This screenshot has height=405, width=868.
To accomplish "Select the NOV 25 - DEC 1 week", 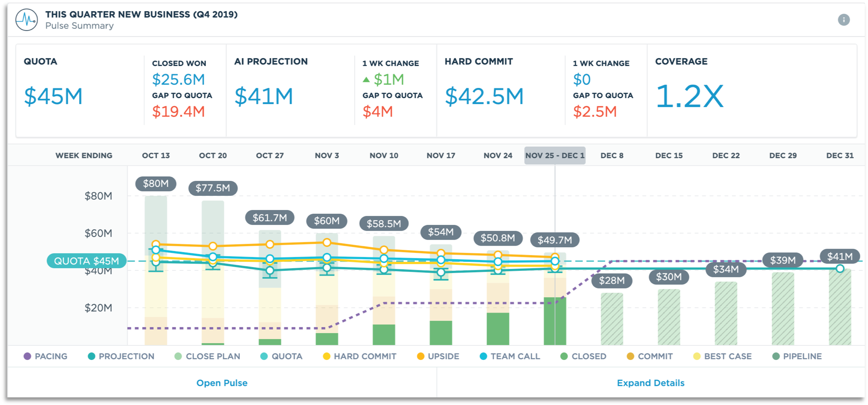I will coord(555,155).
